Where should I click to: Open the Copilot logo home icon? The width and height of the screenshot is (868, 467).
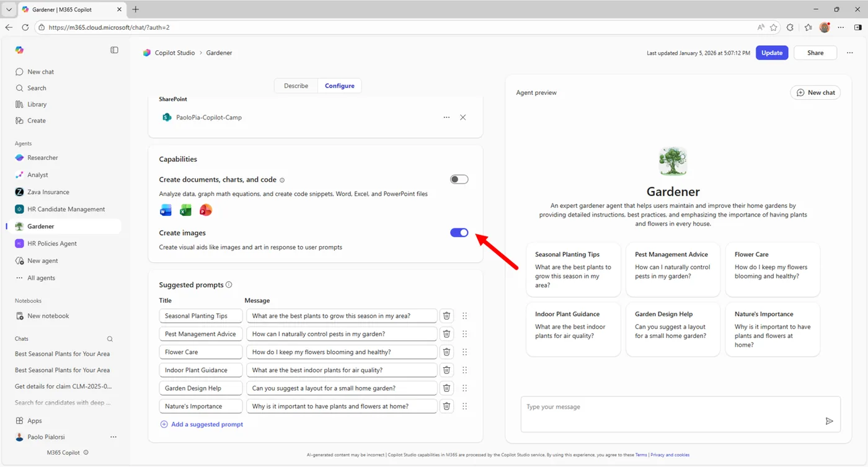tap(19, 50)
